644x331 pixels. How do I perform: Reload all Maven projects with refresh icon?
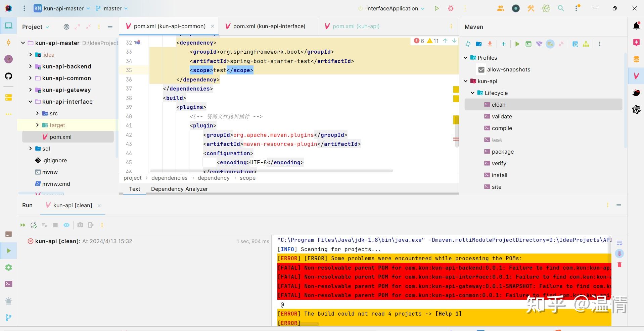[468, 44]
